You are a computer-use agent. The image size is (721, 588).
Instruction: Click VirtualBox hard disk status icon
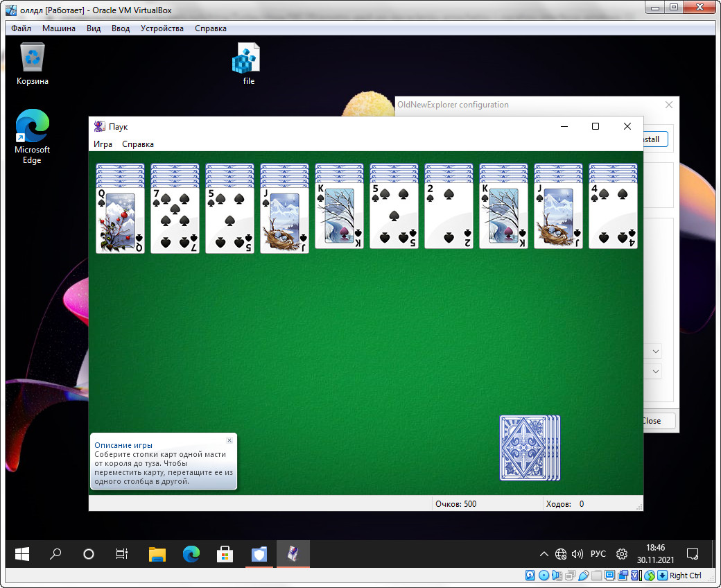(530, 575)
